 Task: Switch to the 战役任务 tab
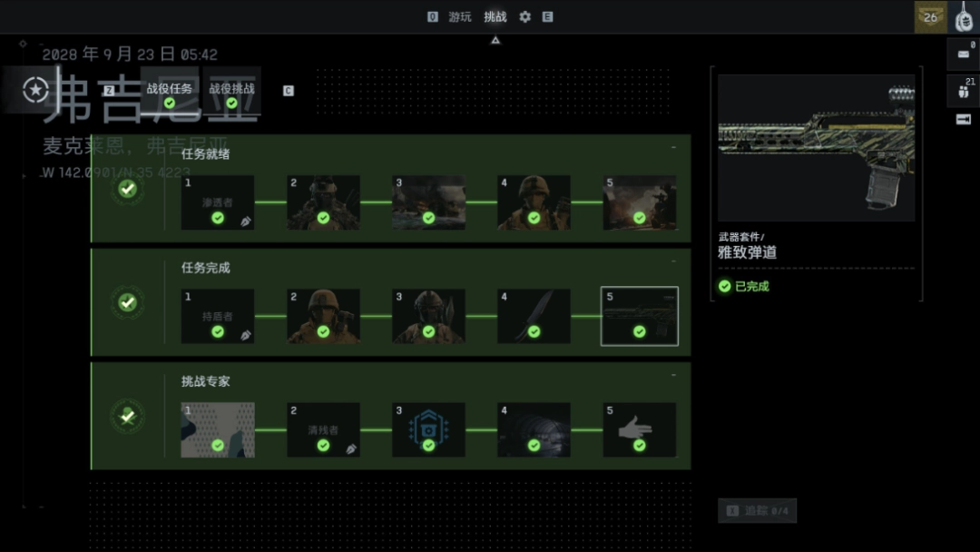(170, 90)
